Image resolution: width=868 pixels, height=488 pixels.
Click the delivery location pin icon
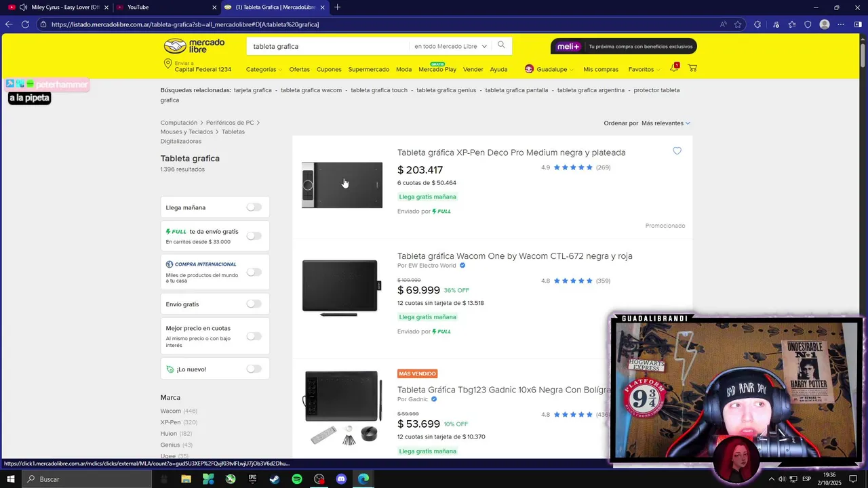tap(167, 64)
